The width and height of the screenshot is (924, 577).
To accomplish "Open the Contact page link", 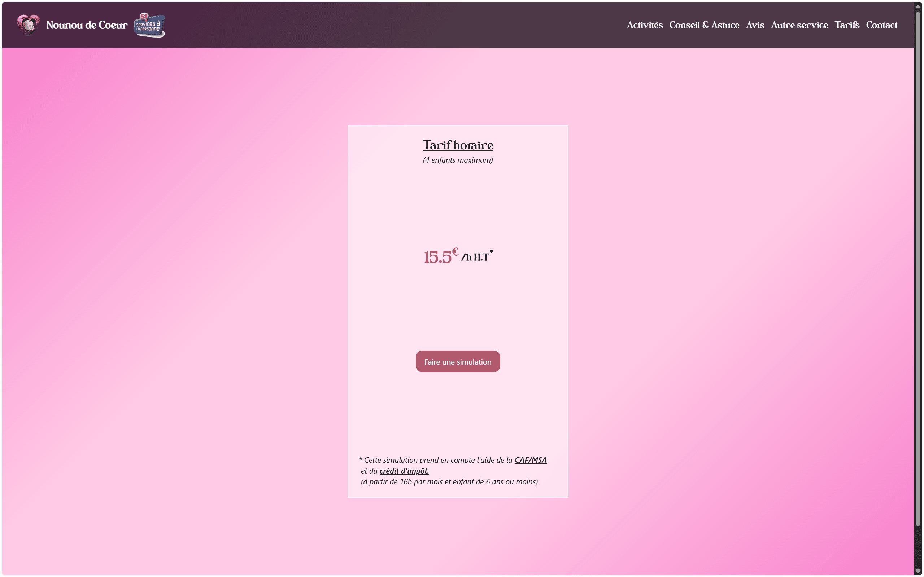I will pos(881,25).
